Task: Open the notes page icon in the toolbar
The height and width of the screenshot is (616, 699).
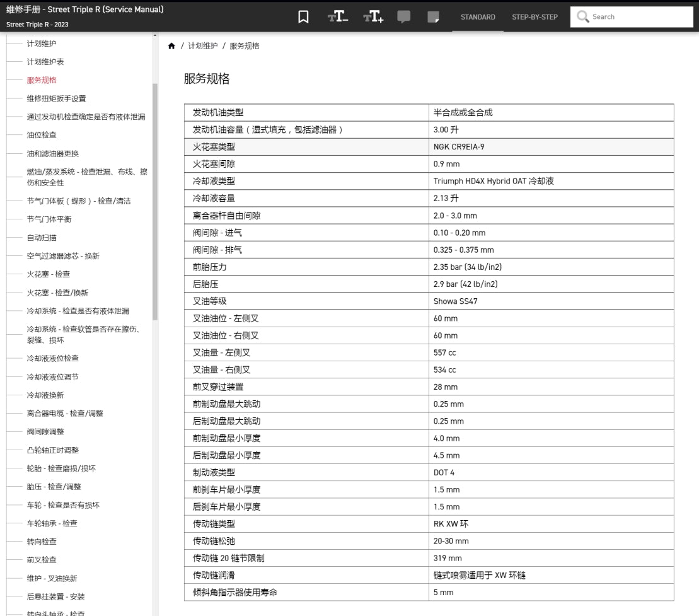Action: pos(434,16)
